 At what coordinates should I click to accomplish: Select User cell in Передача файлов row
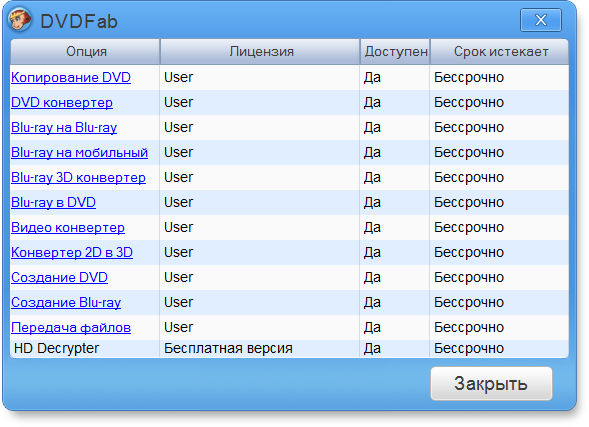pos(260,327)
